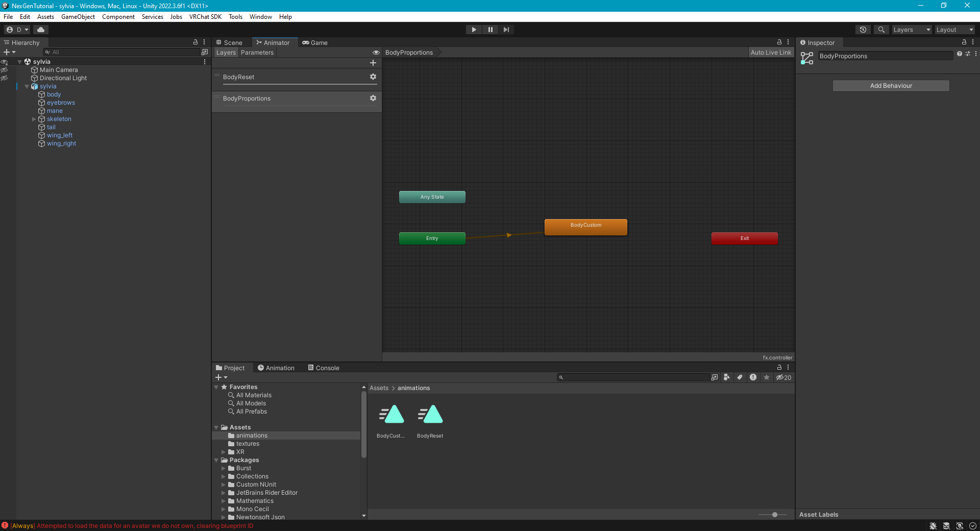Click the Step frame button
This screenshot has width=980, height=531.
point(506,30)
